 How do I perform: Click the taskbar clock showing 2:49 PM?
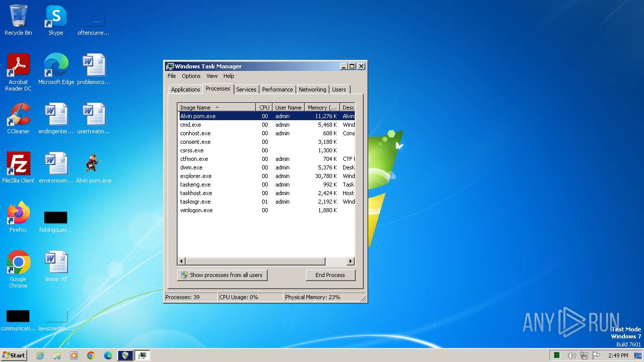(x=618, y=355)
